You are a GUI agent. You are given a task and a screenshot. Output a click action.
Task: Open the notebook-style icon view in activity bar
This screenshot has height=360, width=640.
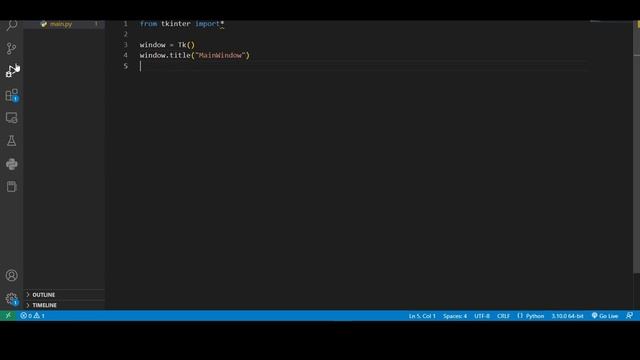click(11, 187)
